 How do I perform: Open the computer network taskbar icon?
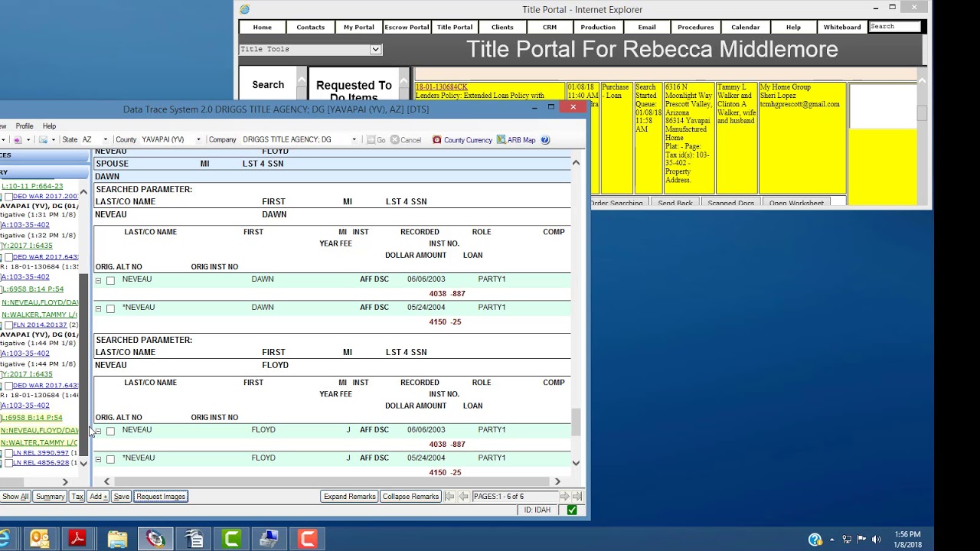269,539
